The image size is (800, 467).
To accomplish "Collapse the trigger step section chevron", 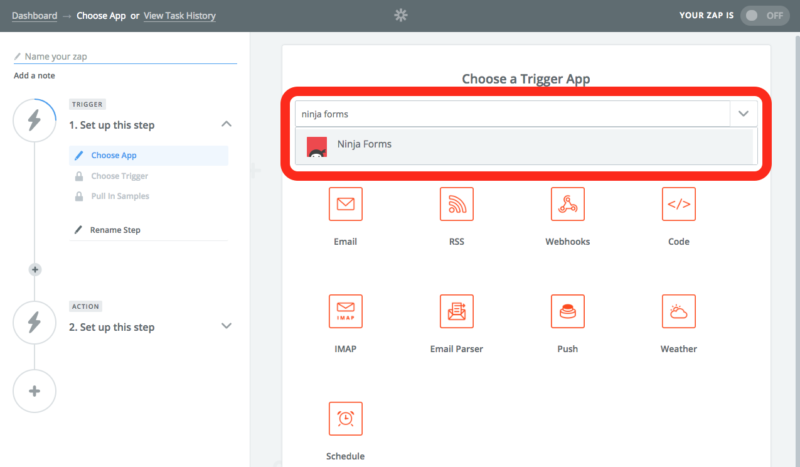I will coord(226,125).
